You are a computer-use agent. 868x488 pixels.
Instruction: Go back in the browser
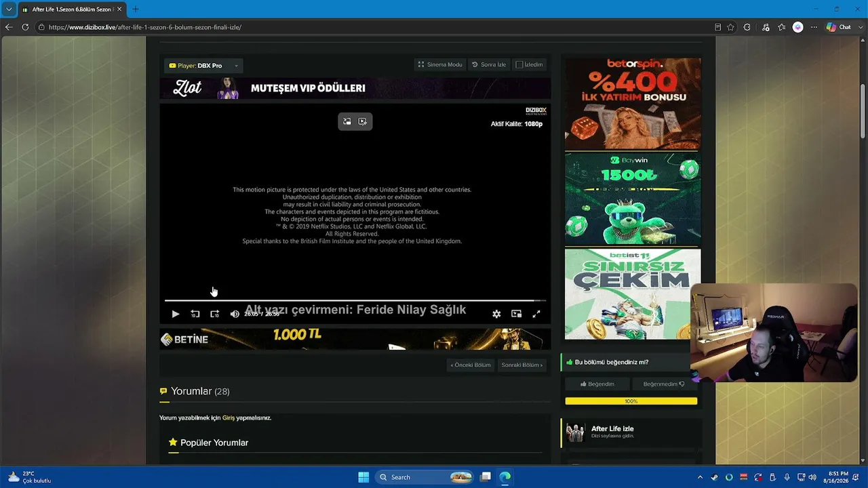(x=9, y=27)
